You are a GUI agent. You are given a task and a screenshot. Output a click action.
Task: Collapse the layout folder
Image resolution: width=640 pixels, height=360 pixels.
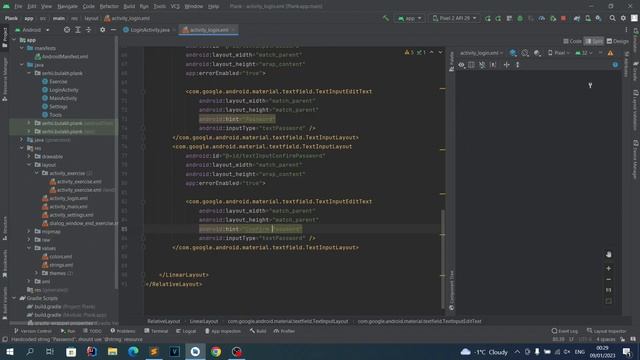(29, 165)
